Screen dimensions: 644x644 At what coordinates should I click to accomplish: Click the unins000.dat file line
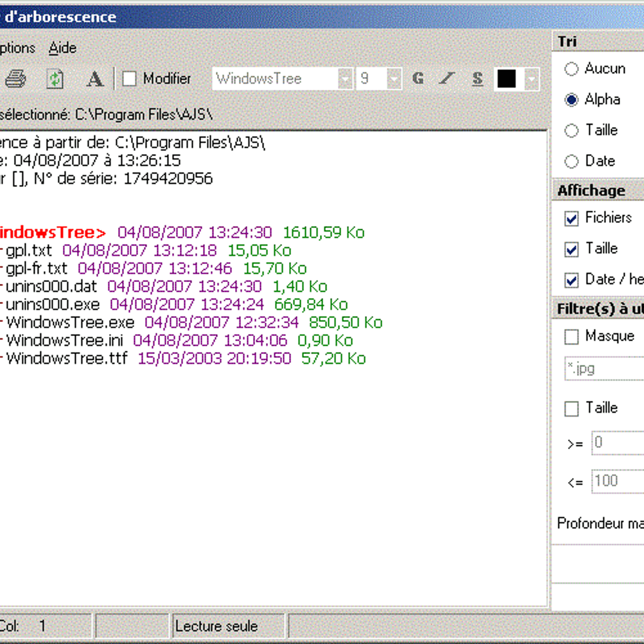163,287
